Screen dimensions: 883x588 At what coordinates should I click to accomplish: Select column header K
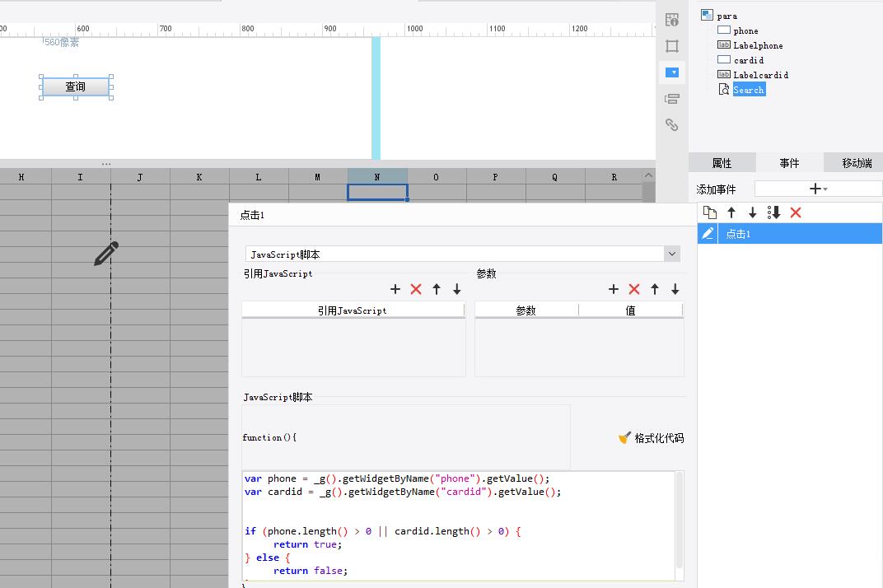199,177
